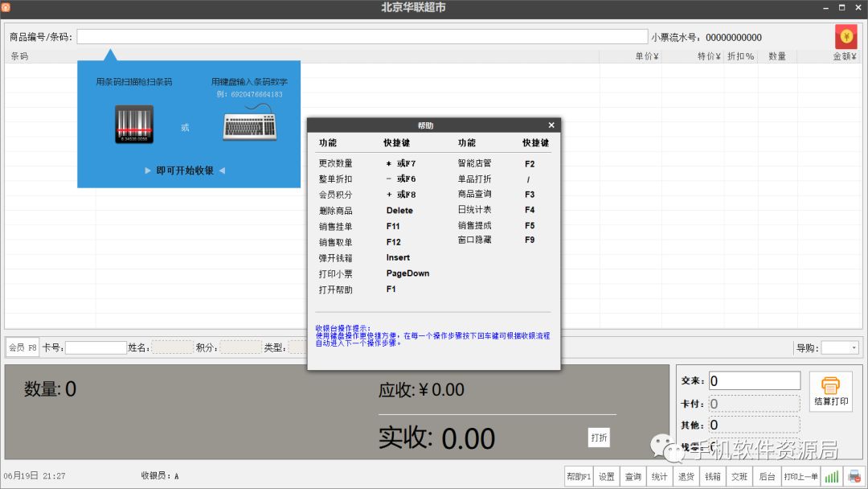Screen dimensions: 868x489
Task: Click the printer icon in status bar
Action: 854,476
